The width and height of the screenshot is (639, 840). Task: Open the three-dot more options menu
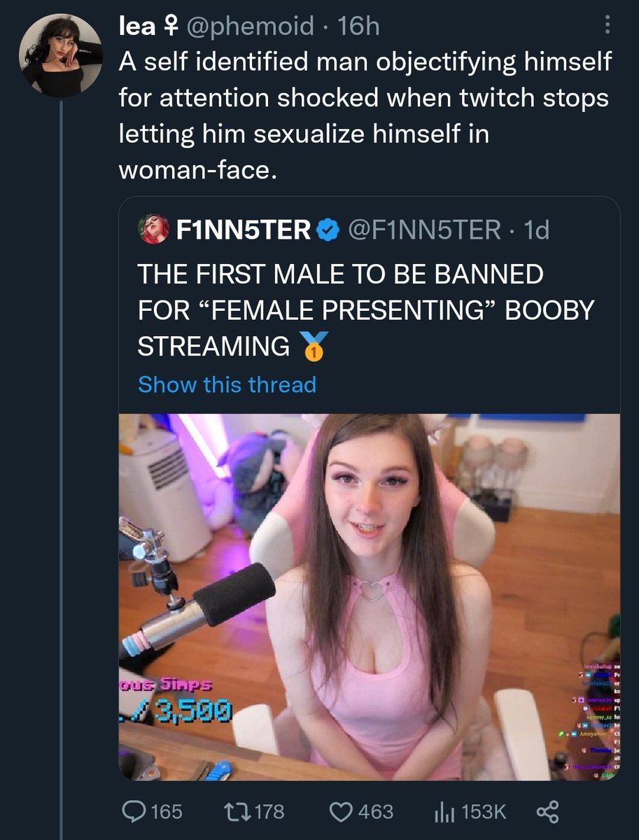(x=607, y=26)
